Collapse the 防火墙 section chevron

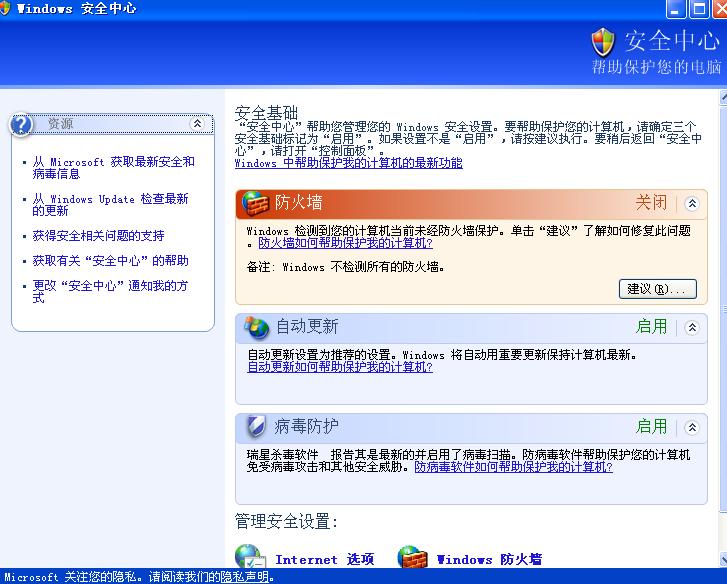coord(692,203)
